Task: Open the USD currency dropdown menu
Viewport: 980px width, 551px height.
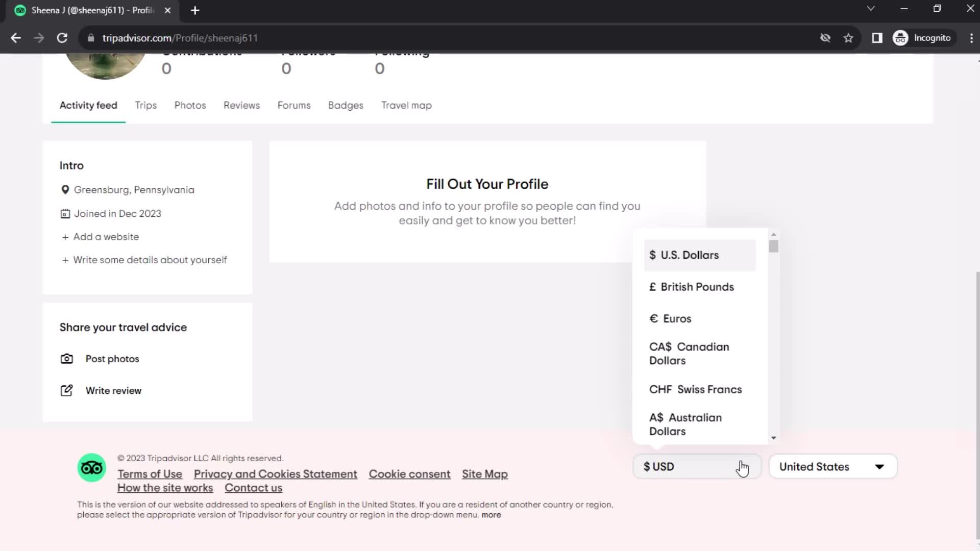Action: click(x=697, y=466)
